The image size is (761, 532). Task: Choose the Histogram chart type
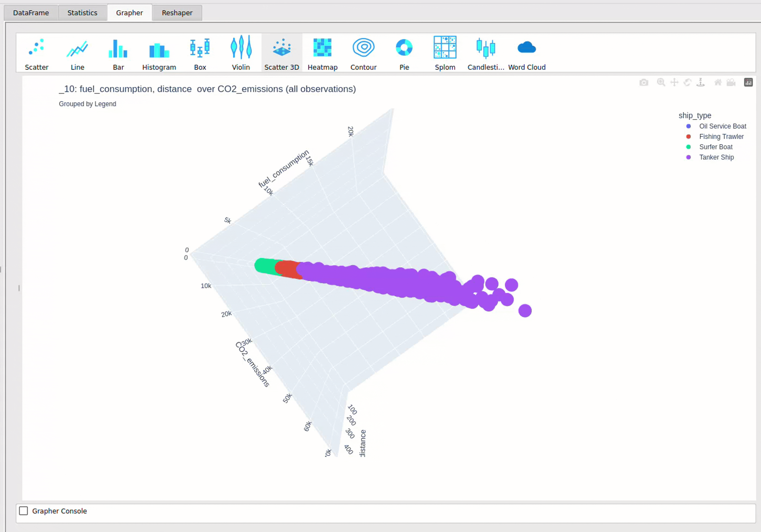pos(159,53)
